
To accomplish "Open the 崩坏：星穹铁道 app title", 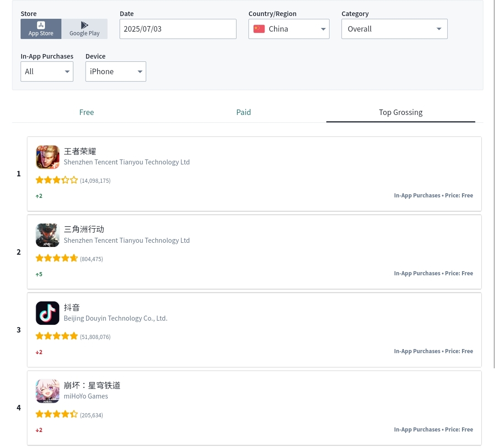I will tap(92, 385).
